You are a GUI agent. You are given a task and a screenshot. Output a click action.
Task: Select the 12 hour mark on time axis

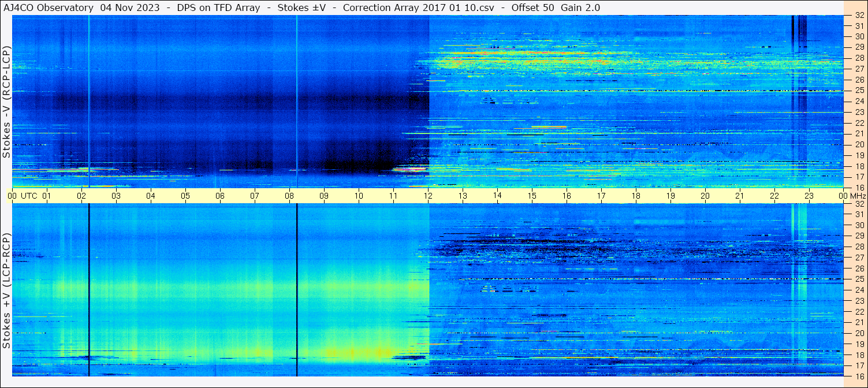point(428,196)
